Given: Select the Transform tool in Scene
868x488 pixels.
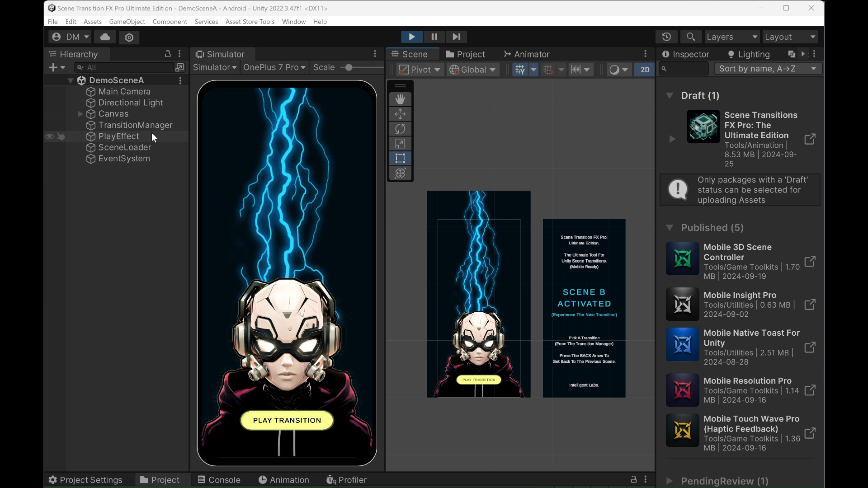Looking at the screenshot, I should [x=400, y=173].
